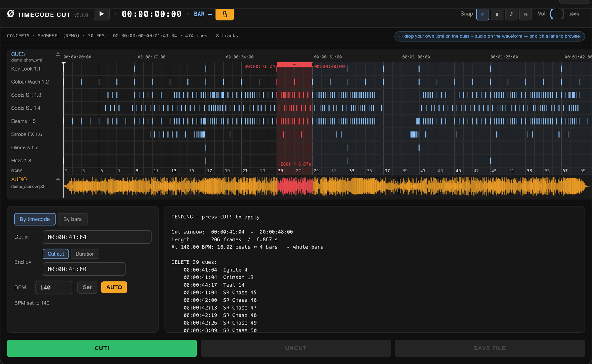Select the Spots SL 1.4 track
Viewport: 592px width, 364px height.
[x=26, y=108]
